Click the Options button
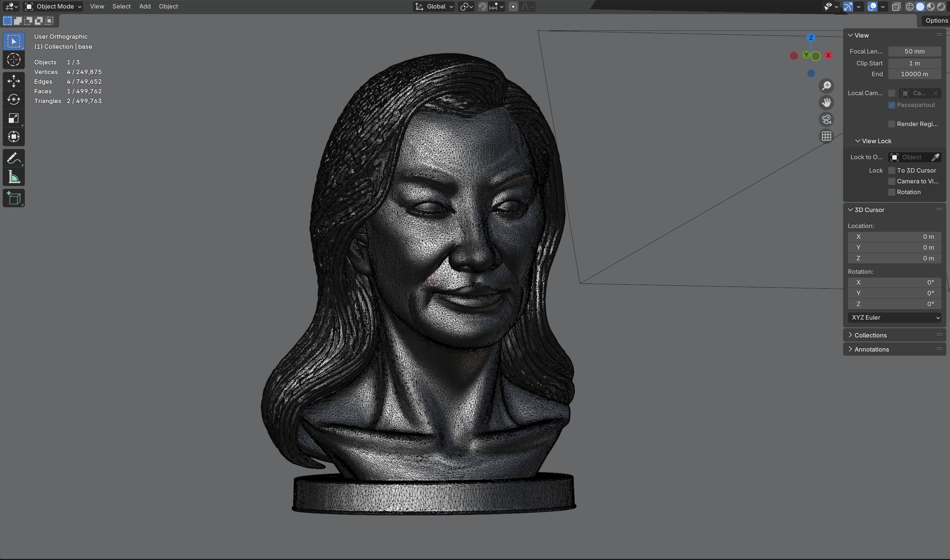The height and width of the screenshot is (560, 950). pos(935,21)
